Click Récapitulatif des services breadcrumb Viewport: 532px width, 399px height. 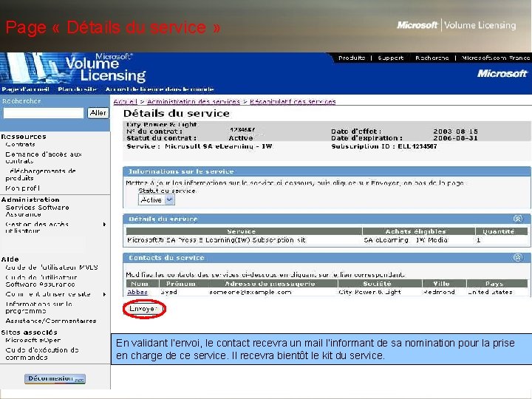[x=293, y=101]
